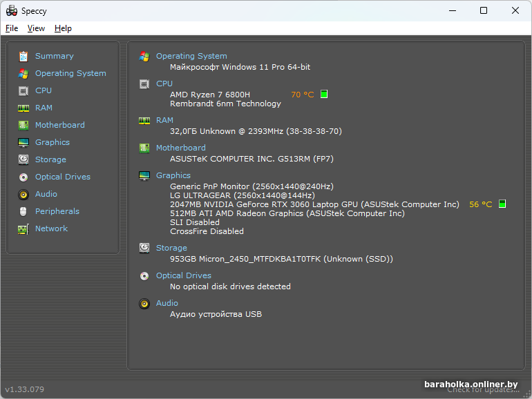Open the View menu
Screen dimensions: 532x399
[36, 28]
